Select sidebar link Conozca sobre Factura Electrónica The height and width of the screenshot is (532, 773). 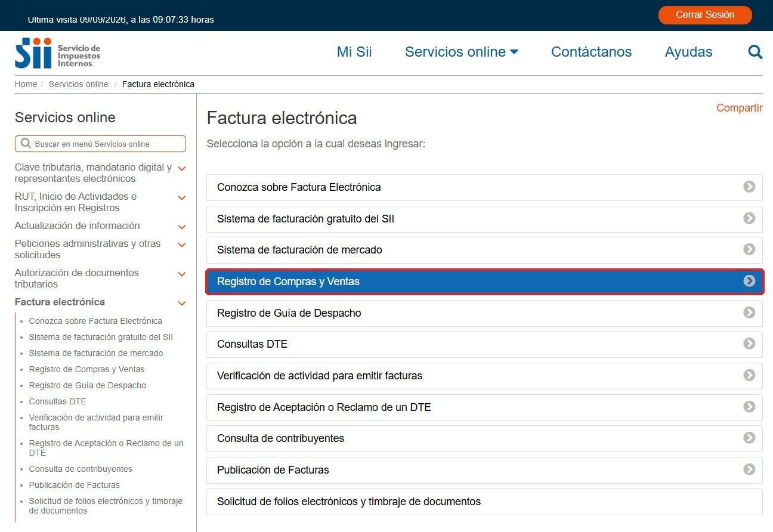pyautogui.click(x=95, y=321)
